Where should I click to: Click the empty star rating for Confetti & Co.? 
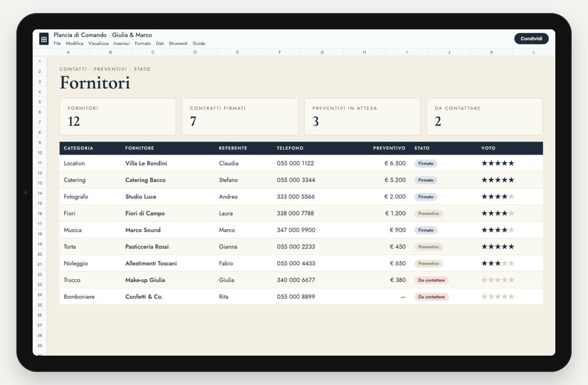[x=498, y=297]
